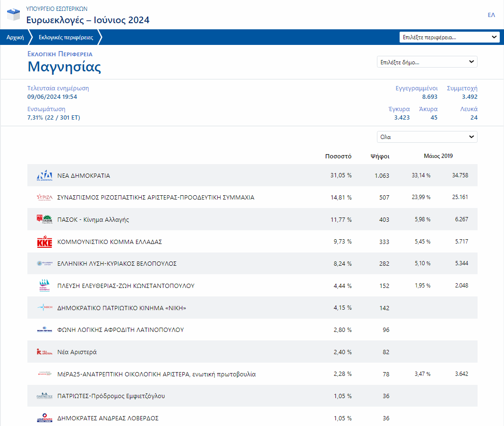Click the Ενσωμάτωση value '7,31% (22 / 301 ΕΤ)'

coord(54,117)
